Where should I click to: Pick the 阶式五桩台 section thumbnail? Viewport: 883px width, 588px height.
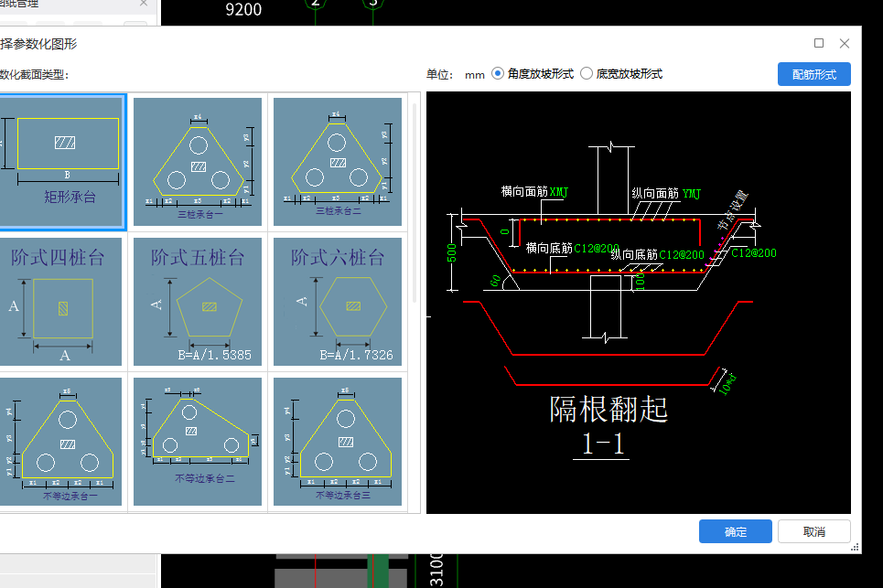click(198, 302)
